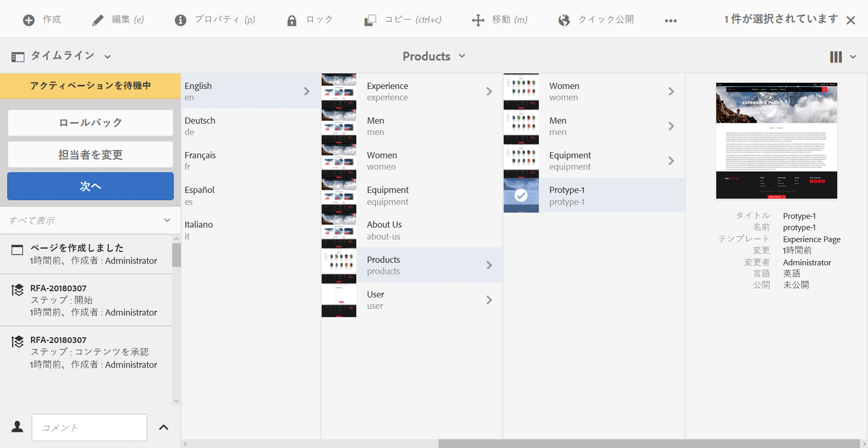Click the ロールバック button
Screen dimensions: 868x448
(x=91, y=123)
